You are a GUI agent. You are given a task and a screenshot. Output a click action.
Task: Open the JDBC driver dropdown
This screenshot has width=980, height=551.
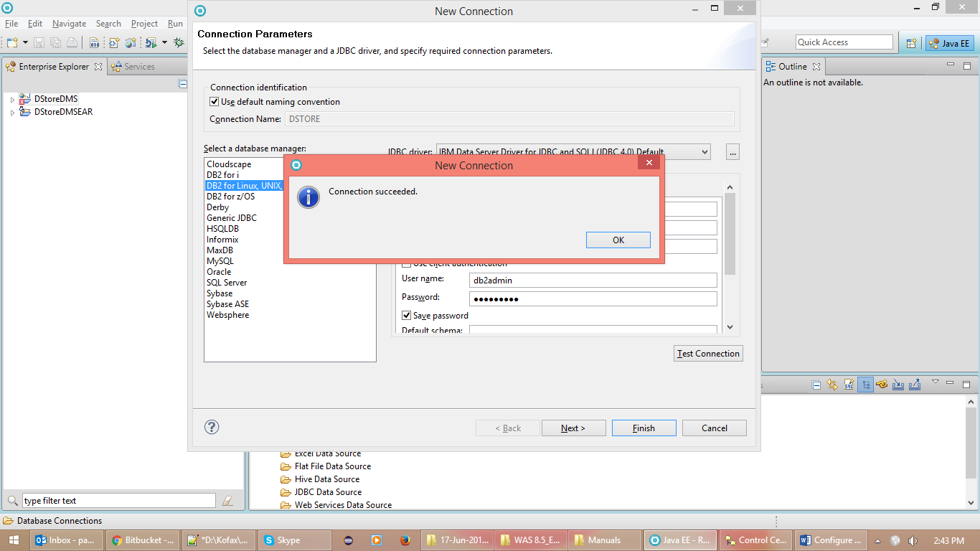click(x=704, y=151)
